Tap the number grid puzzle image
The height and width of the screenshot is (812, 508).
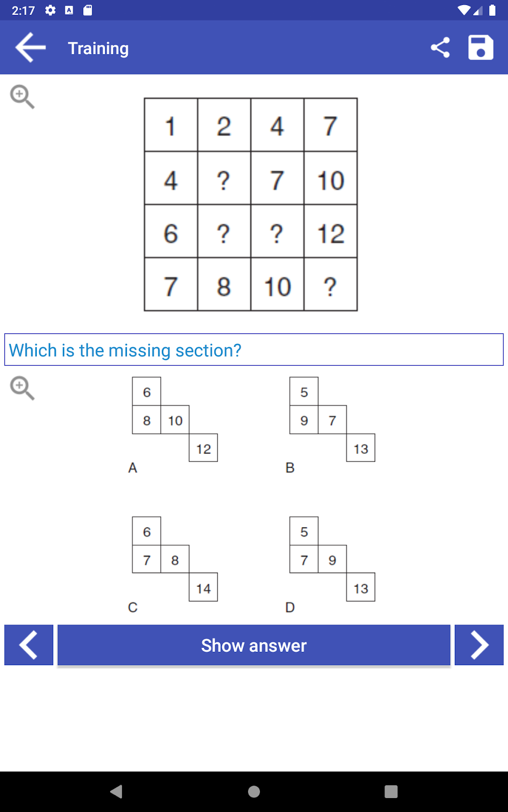click(251, 204)
